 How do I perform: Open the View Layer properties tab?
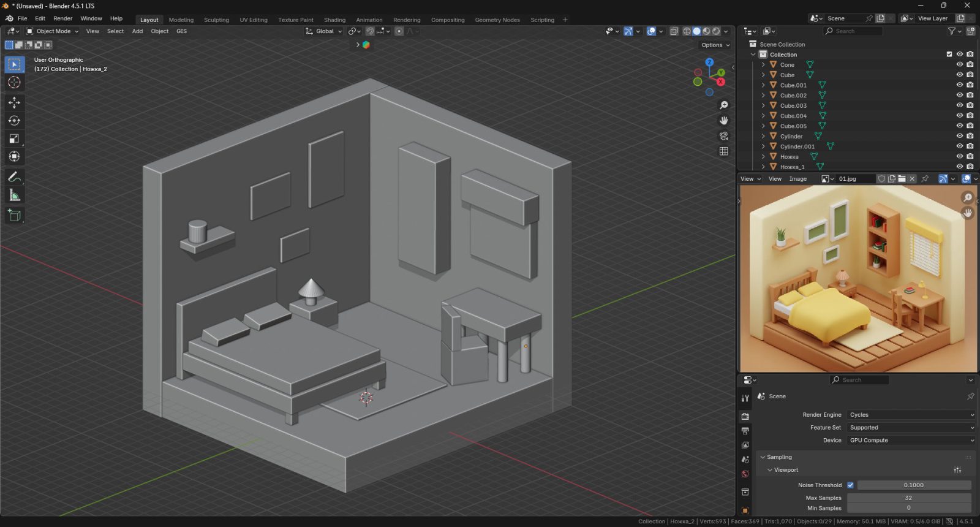point(745,445)
